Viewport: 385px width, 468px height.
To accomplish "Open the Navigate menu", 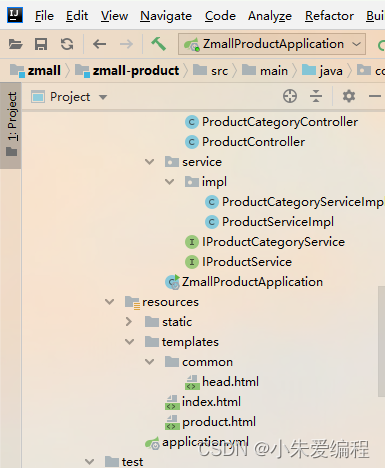I will tap(166, 16).
